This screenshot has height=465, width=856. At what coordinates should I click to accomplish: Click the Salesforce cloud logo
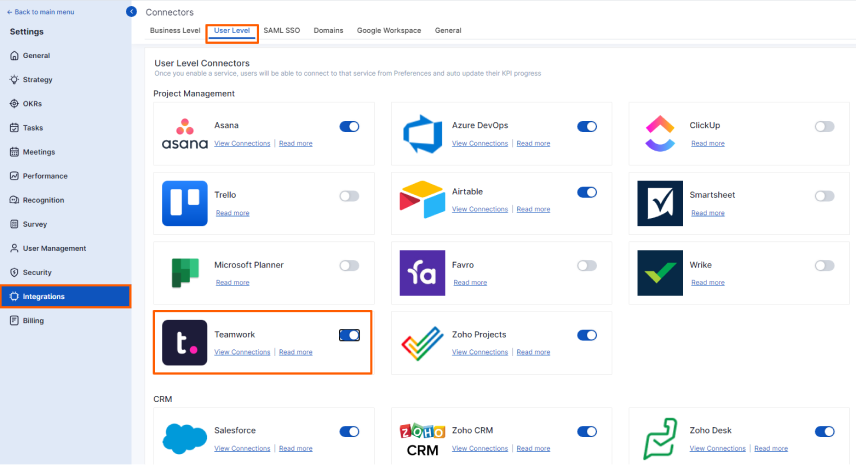coord(185,438)
